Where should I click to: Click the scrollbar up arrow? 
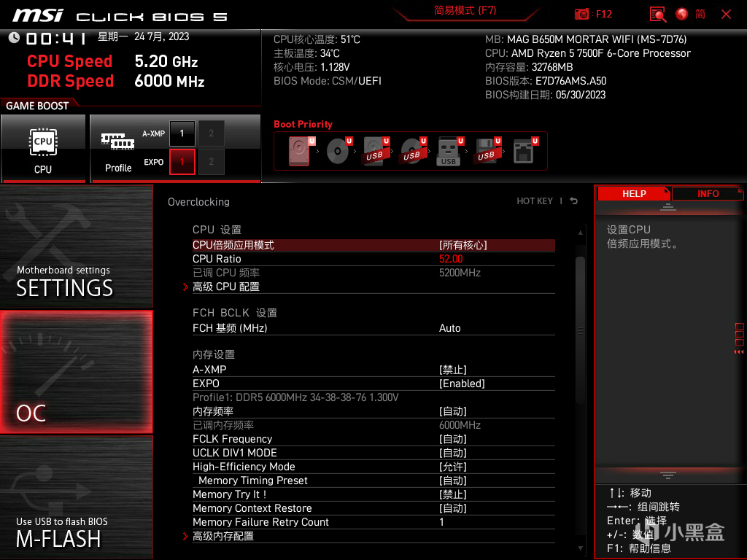(580, 233)
